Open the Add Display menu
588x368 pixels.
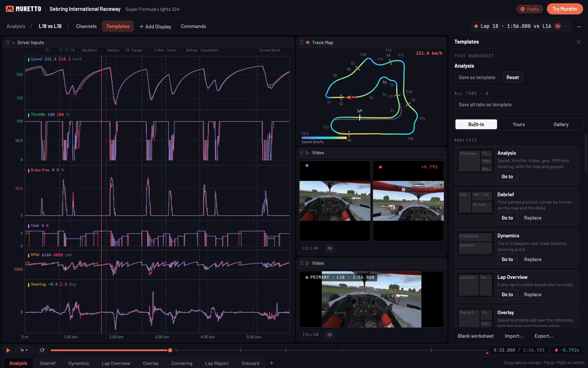(x=156, y=27)
